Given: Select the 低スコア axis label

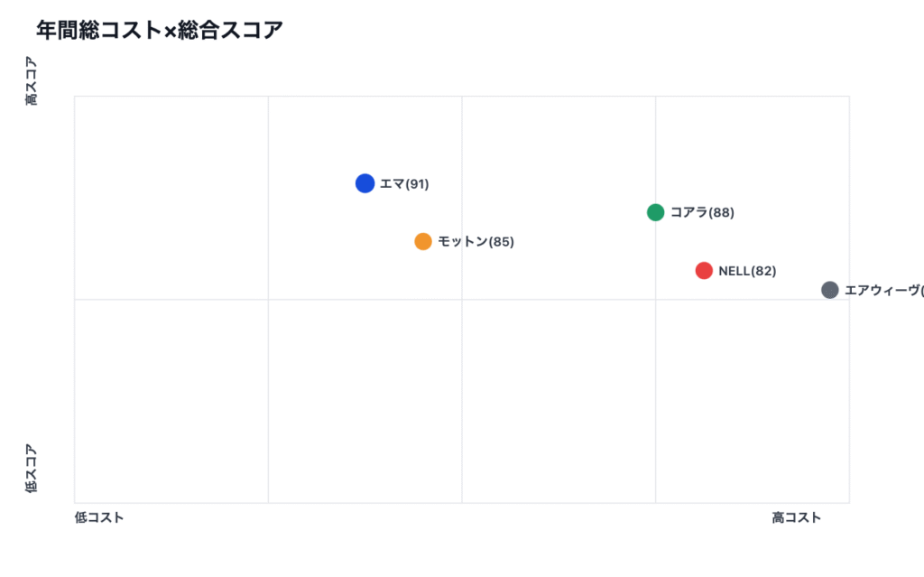Looking at the screenshot, I should tap(32, 468).
